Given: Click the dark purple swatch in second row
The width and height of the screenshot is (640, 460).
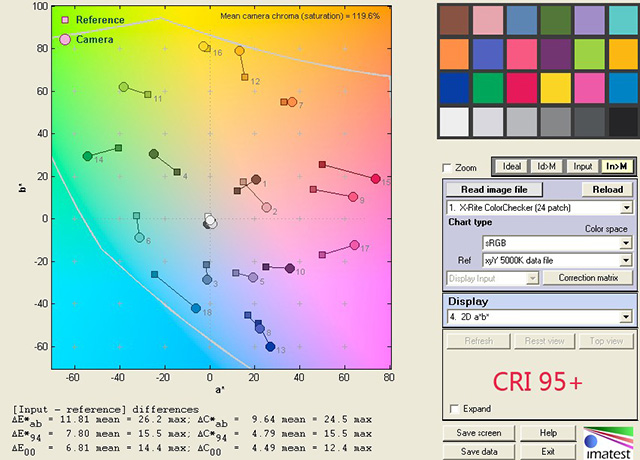Looking at the screenshot, I should pyautogui.click(x=556, y=54).
